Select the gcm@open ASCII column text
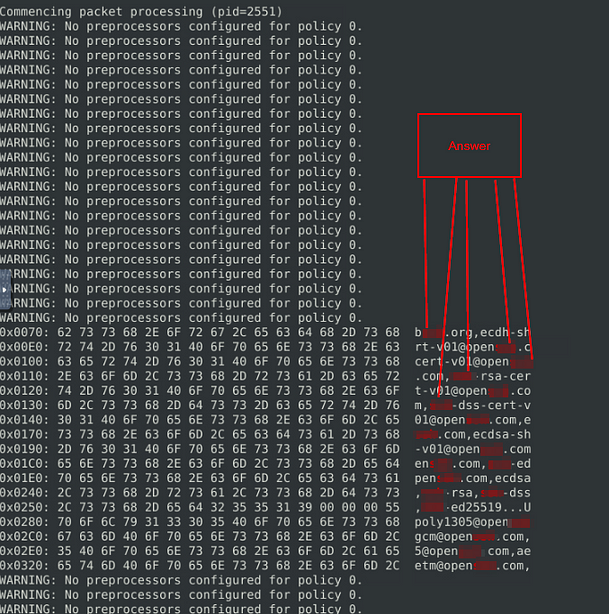 pos(444,537)
